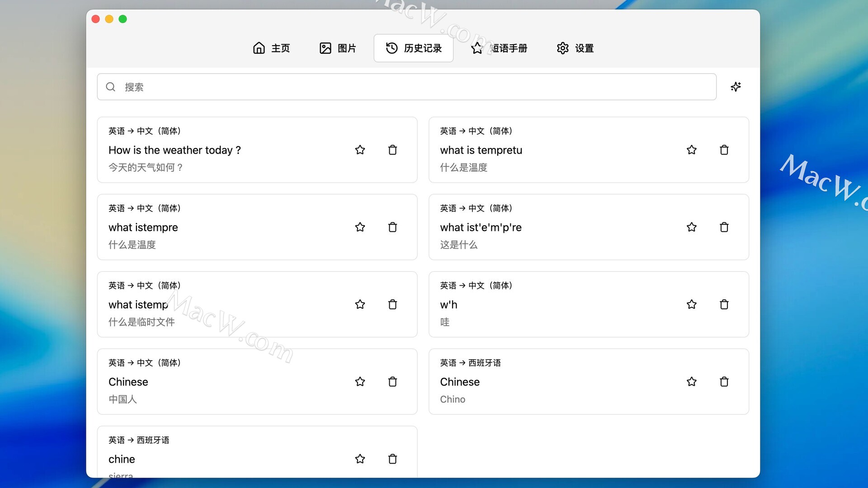Trash the 'what istempre' history entry
The image size is (868, 488).
(x=392, y=227)
